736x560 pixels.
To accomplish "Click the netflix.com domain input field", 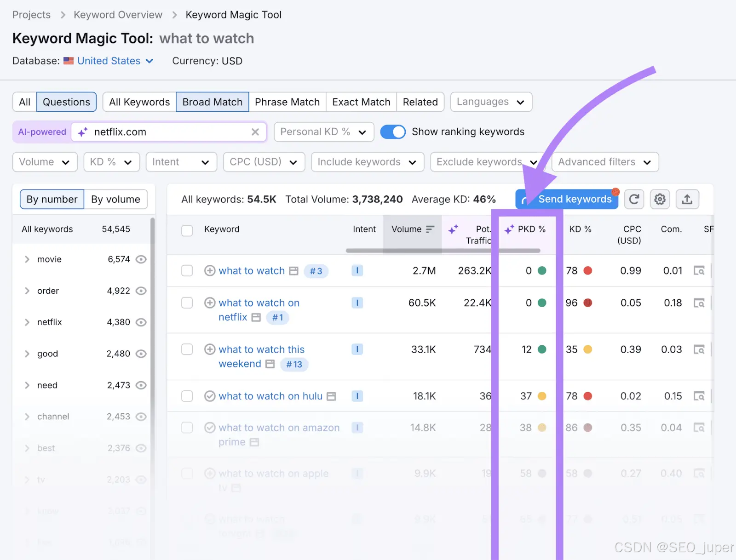I will [x=169, y=132].
